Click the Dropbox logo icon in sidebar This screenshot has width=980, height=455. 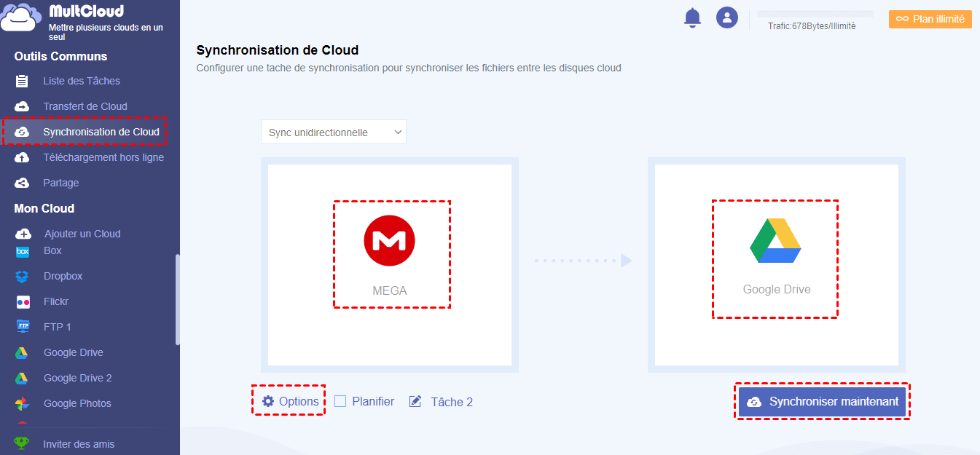[x=23, y=276]
